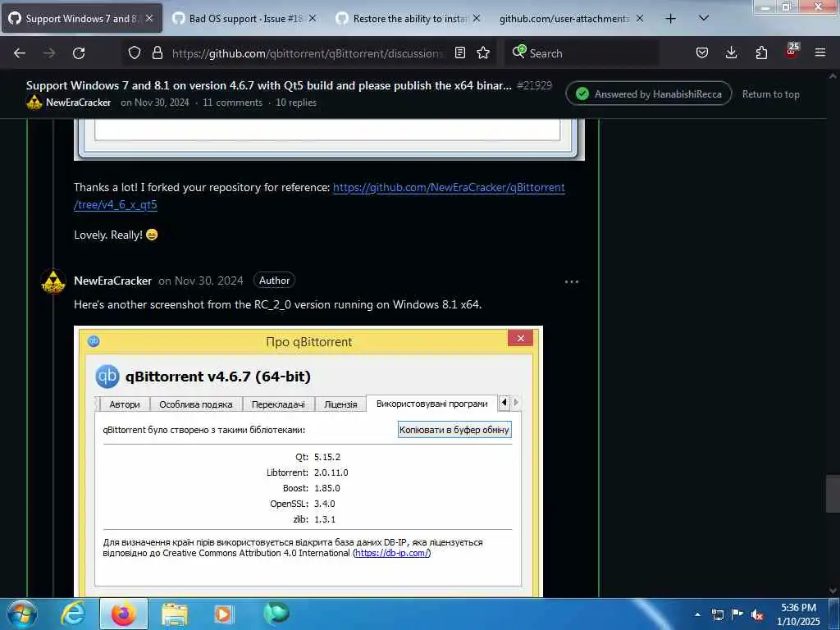The image size is (840, 630).
Task: Click 'Return to top' link
Action: pos(770,94)
